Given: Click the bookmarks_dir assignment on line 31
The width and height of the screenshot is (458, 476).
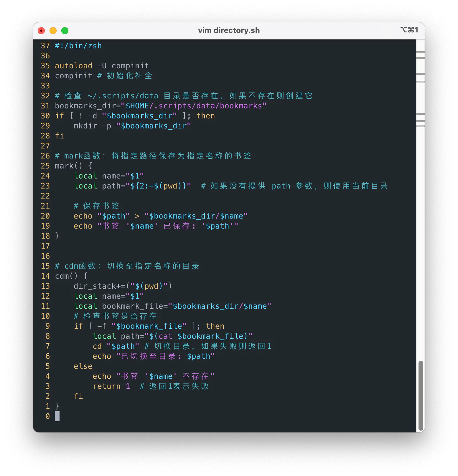Looking at the screenshot, I should tap(161, 106).
